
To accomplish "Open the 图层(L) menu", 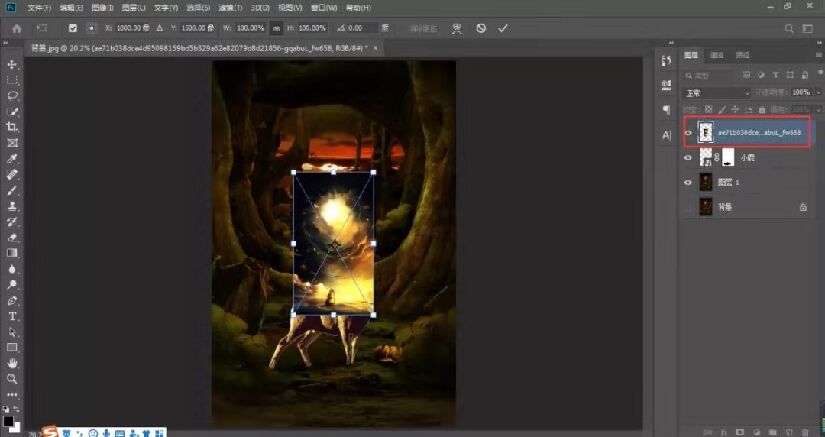I will coord(133,8).
